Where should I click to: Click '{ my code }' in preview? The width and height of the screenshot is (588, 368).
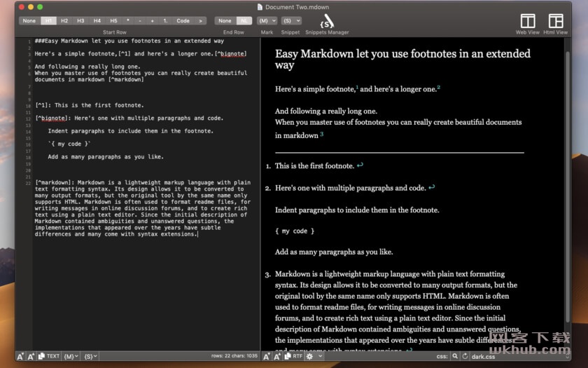tap(295, 231)
